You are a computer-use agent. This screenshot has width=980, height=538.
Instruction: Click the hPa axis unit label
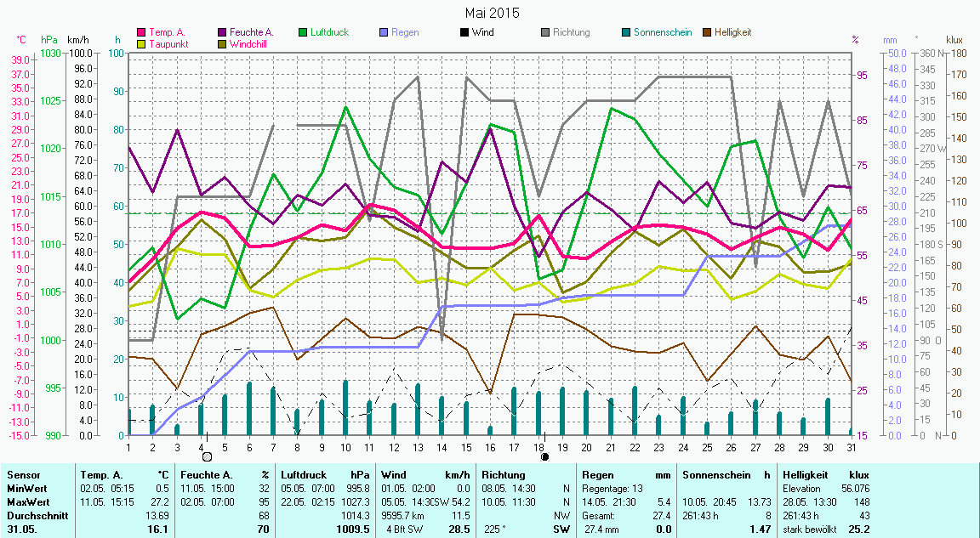49,40
